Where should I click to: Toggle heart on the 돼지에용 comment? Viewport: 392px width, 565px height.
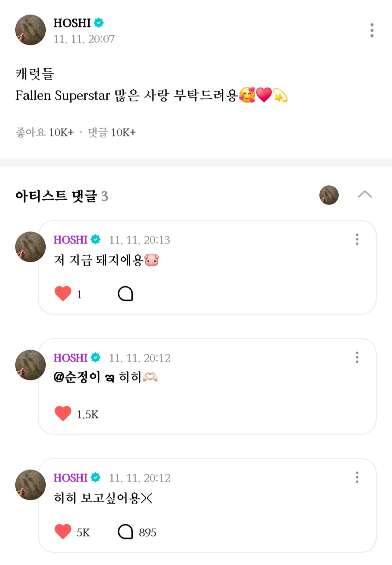point(63,294)
